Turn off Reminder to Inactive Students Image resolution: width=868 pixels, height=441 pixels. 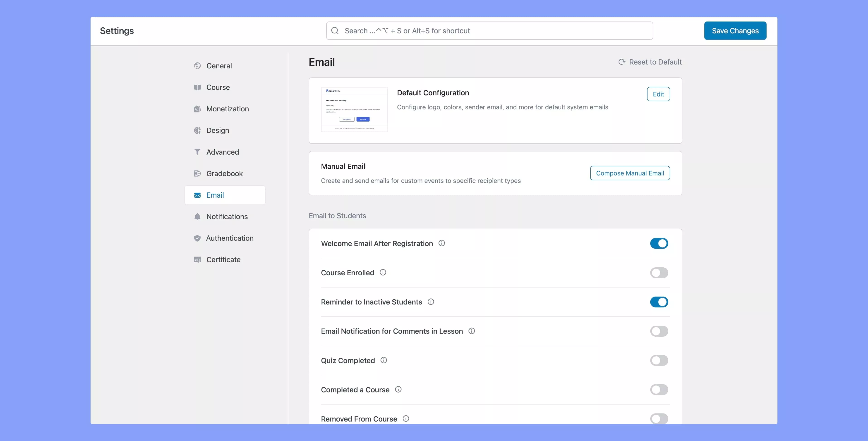659,302
